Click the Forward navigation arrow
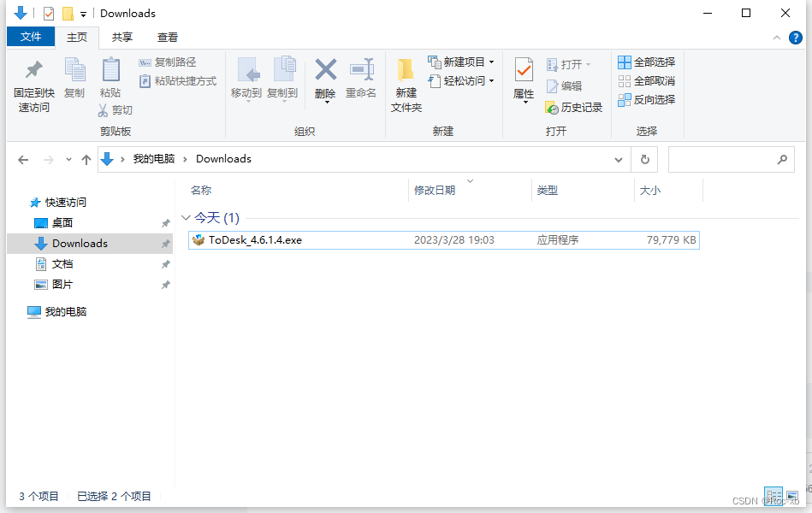The image size is (812, 513). point(48,159)
